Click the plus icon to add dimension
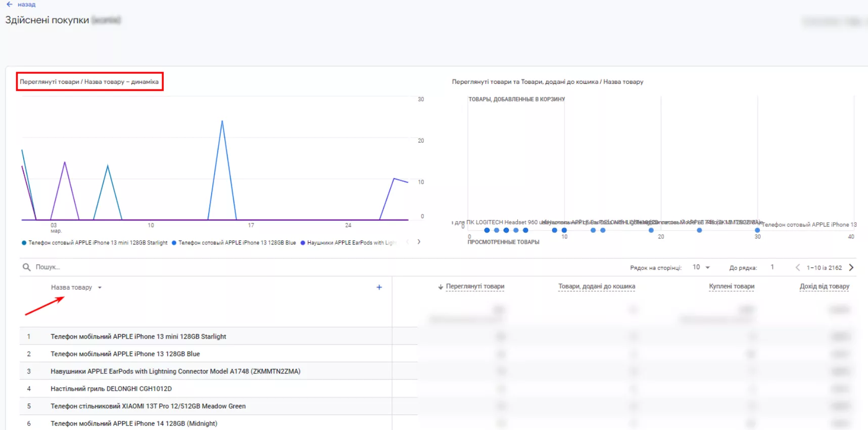The width and height of the screenshot is (868, 430). (379, 287)
